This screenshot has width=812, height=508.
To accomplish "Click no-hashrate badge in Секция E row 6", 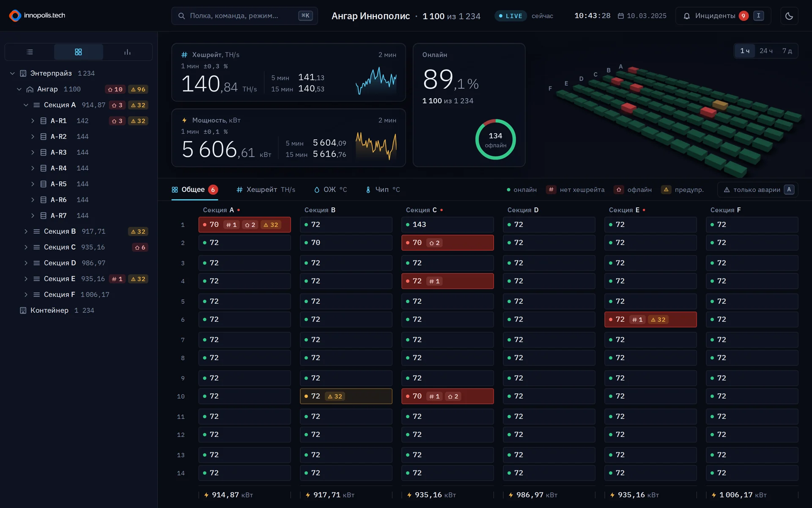I will [x=637, y=320].
